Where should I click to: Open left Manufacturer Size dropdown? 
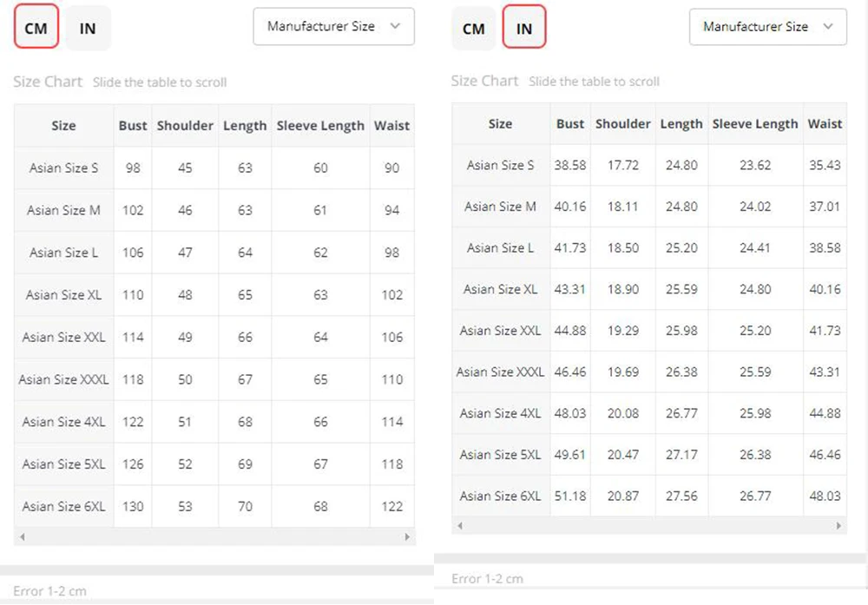point(333,26)
